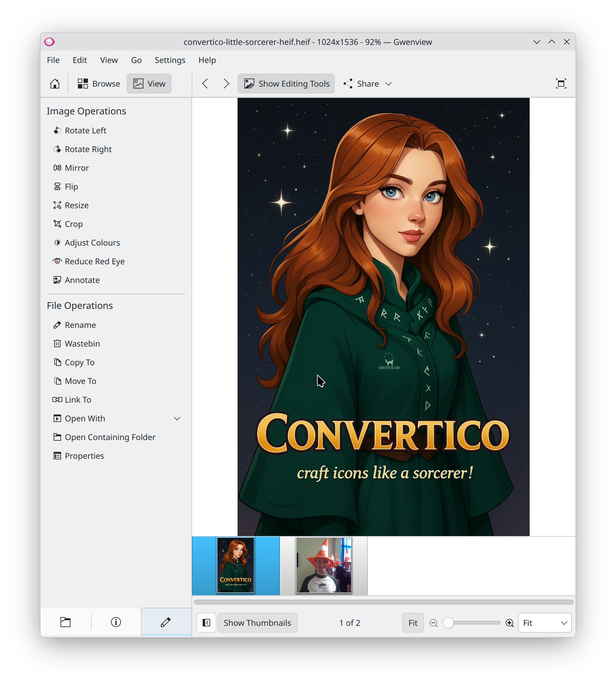Enter fullscreen mode icon

[x=561, y=84]
